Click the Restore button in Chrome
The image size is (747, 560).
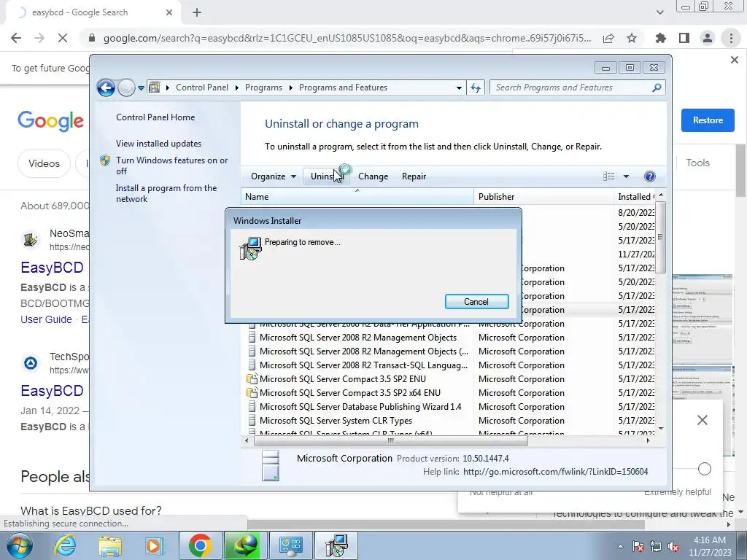708,120
